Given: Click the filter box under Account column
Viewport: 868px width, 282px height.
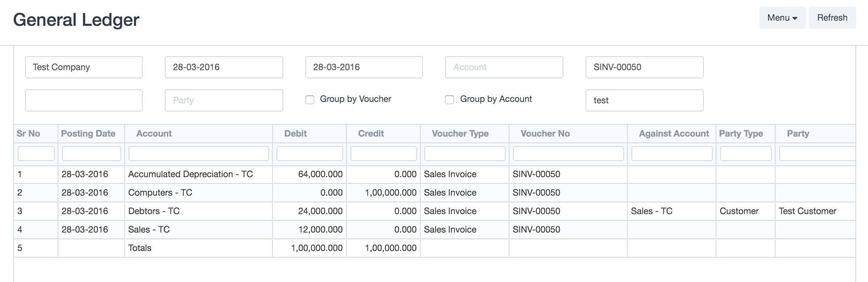Looking at the screenshot, I should [199, 154].
